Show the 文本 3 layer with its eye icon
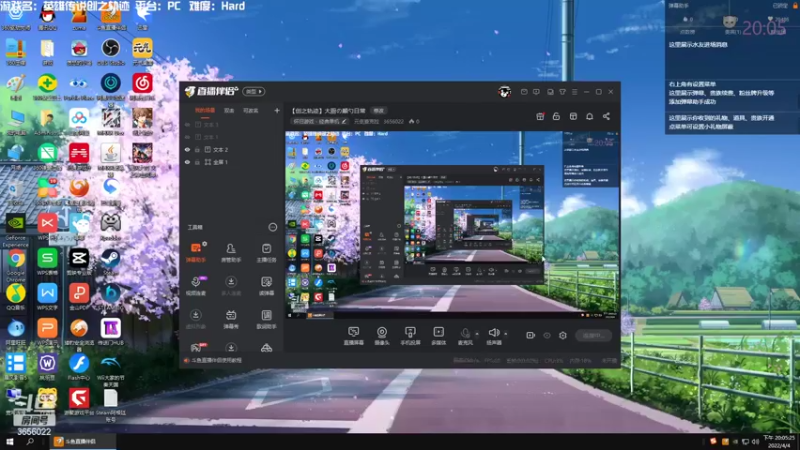This screenshot has width=800, height=450. (187, 124)
